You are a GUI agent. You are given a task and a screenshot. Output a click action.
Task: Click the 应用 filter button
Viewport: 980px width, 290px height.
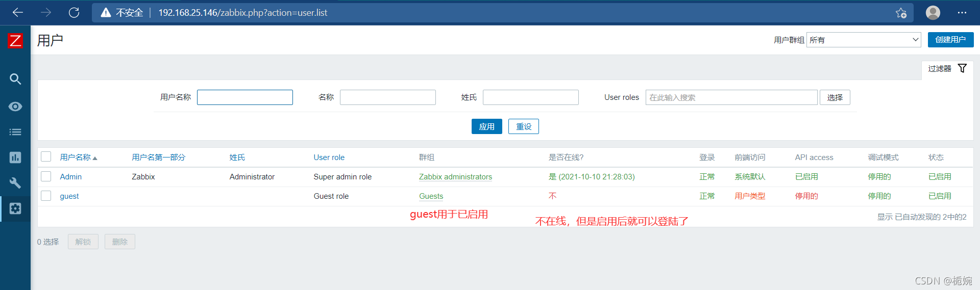(486, 126)
